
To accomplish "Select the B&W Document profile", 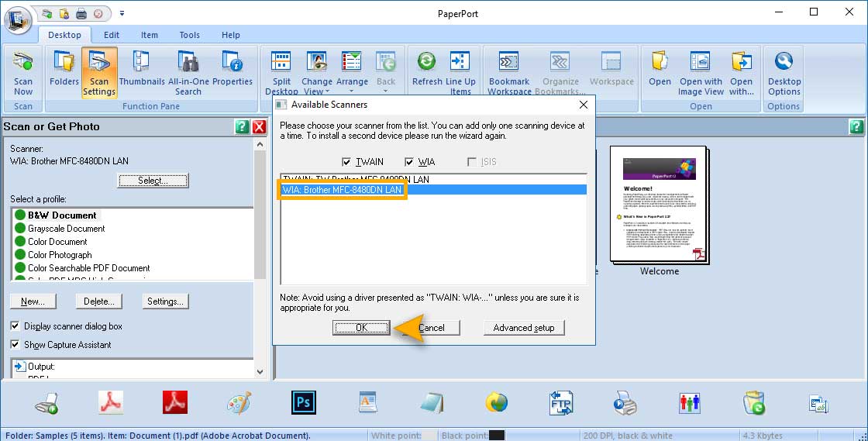I will point(62,215).
